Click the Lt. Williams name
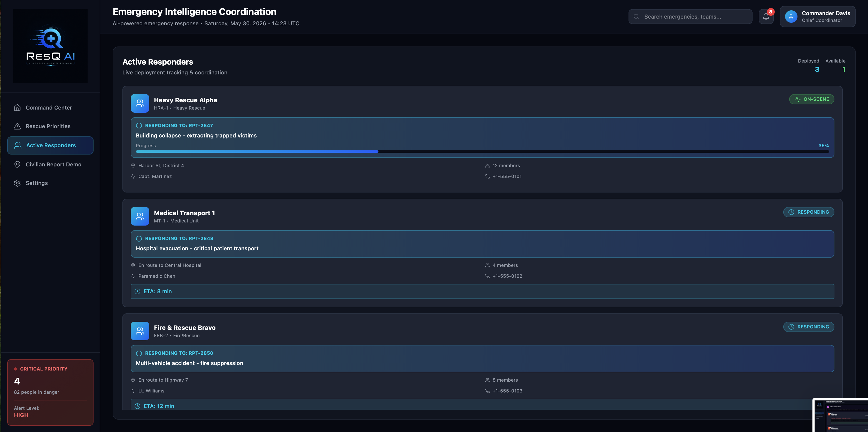Screen dimensions: 868x432 [151, 391]
